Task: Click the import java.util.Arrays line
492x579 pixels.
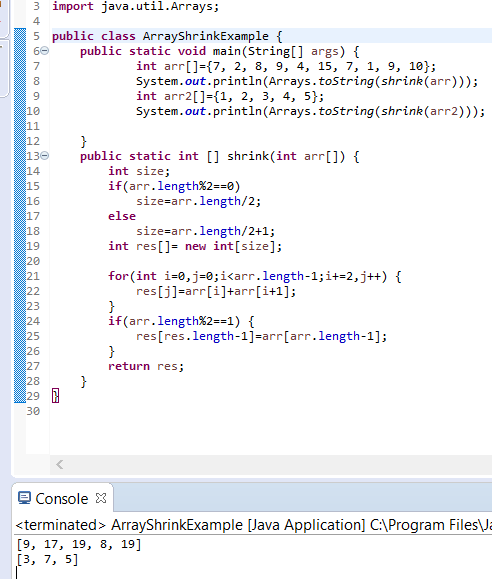Action: (136, 6)
